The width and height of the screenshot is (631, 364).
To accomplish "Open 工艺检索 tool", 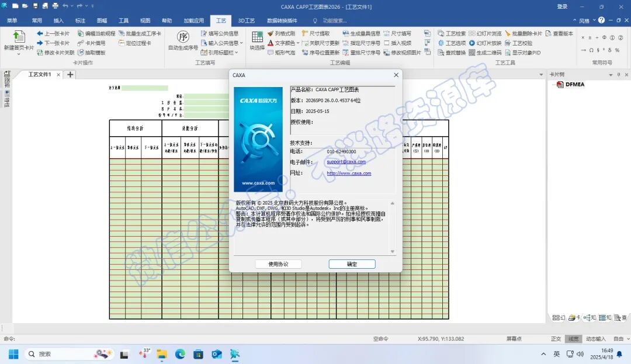I will (452, 33).
